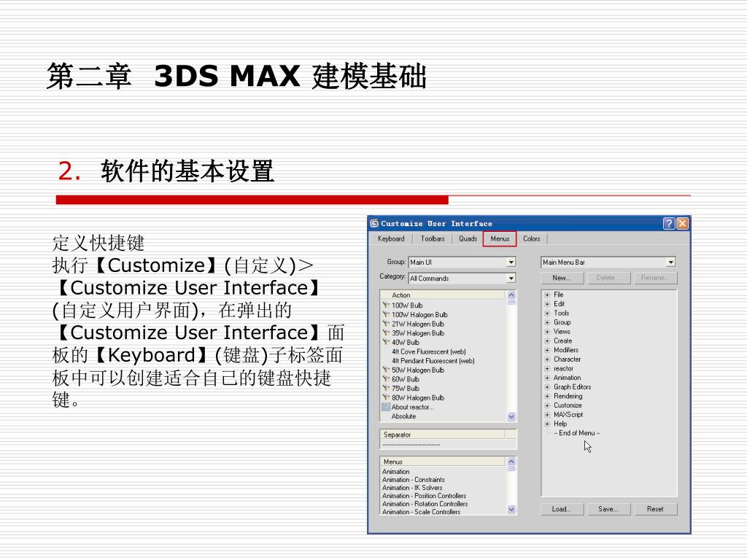
Task: Click Action list scroll up arrow
Action: click(511, 295)
